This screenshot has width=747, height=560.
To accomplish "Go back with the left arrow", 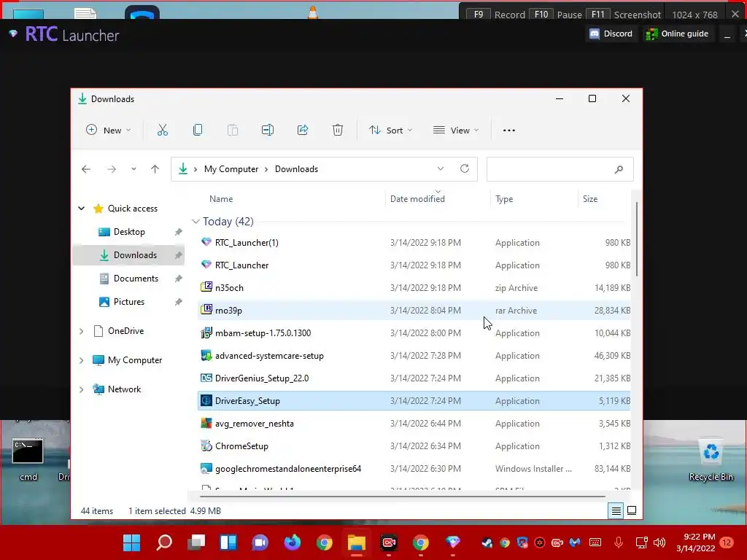I will coord(86,169).
